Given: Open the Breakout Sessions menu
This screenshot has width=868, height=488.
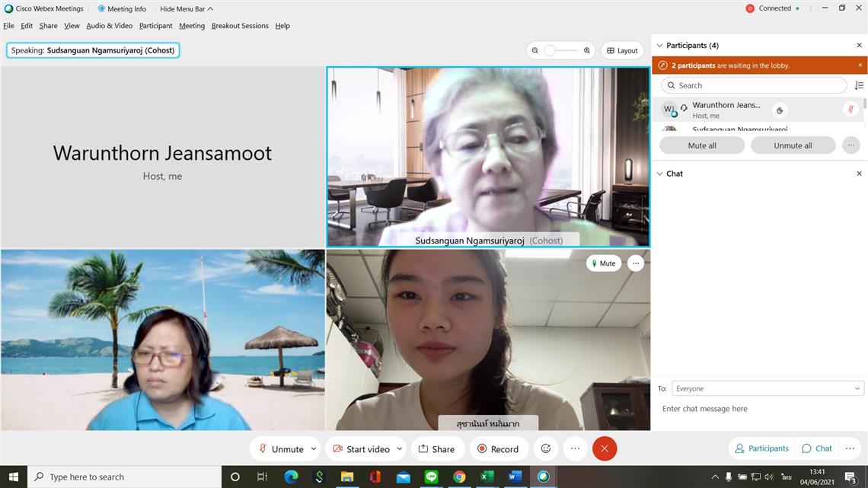Looking at the screenshot, I should click(240, 26).
